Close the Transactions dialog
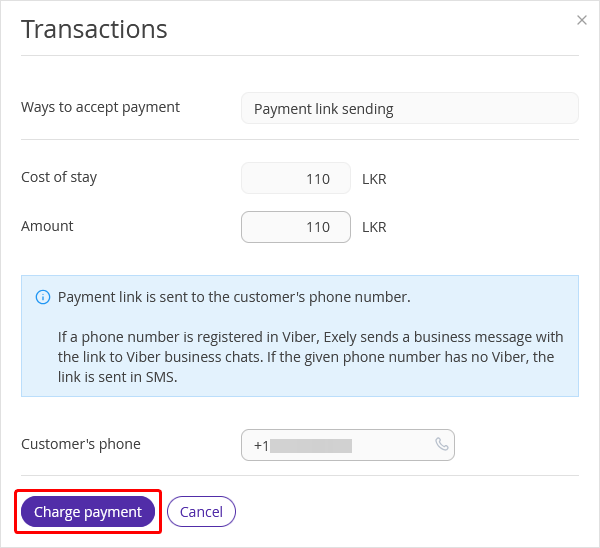Viewport: 600px width, 548px height. tap(582, 20)
